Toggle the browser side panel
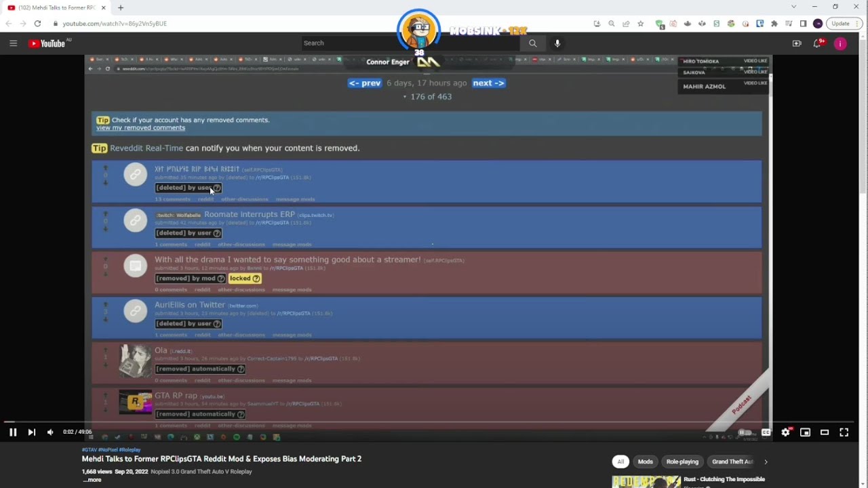The image size is (868, 488). coord(803,24)
